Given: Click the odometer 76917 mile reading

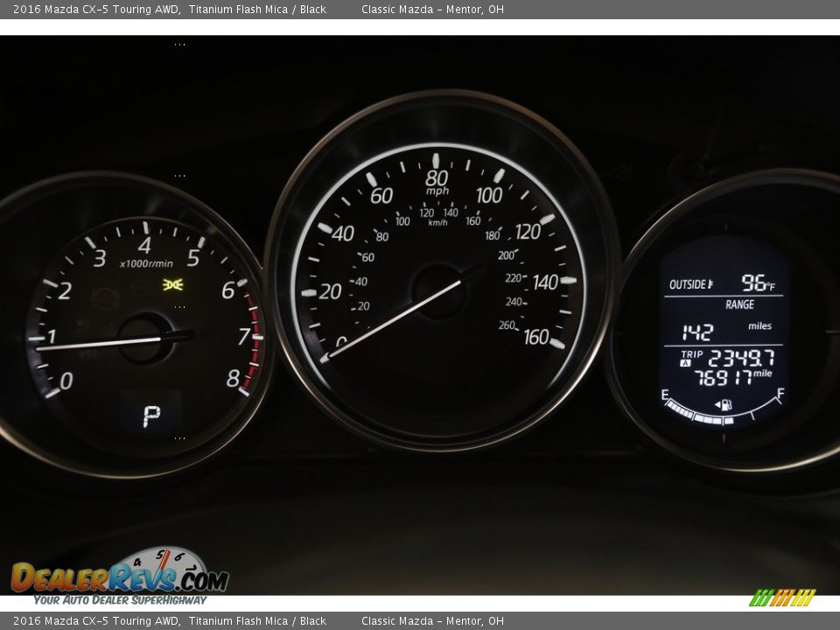Looking at the screenshot, I should pos(723,378).
